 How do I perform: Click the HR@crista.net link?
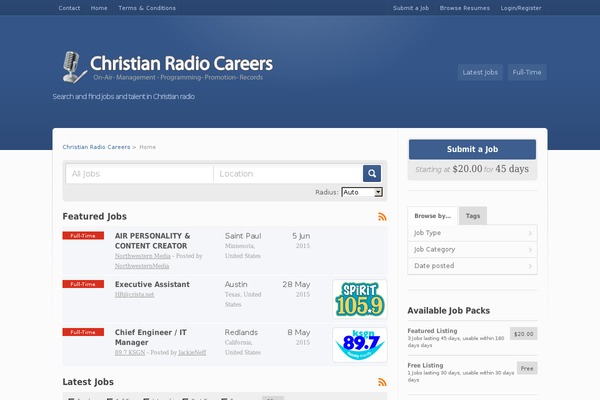[x=134, y=295]
